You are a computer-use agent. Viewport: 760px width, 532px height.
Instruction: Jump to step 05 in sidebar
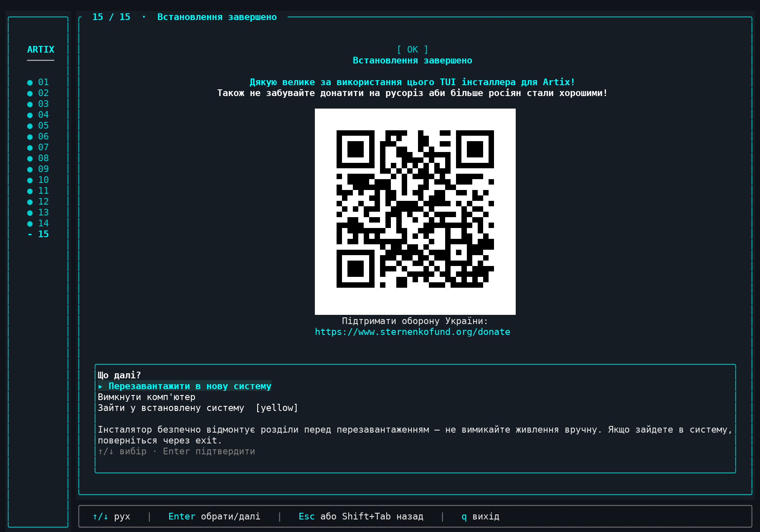point(38,126)
